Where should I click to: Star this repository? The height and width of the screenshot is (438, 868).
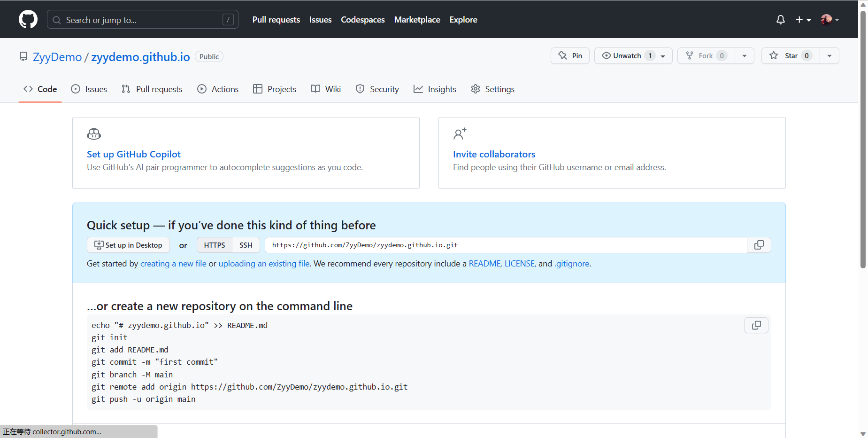(x=791, y=56)
